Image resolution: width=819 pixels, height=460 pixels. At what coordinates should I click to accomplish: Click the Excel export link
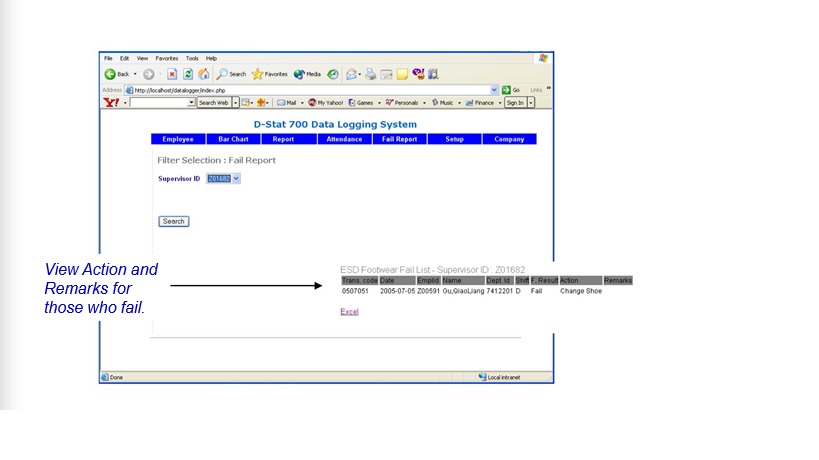(349, 312)
